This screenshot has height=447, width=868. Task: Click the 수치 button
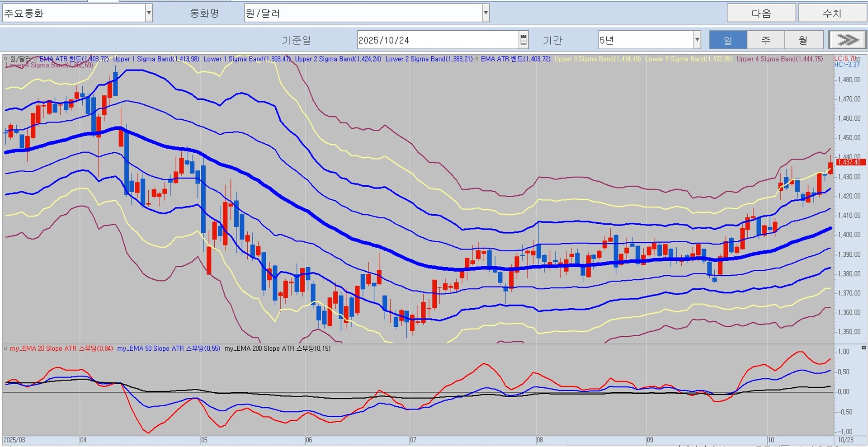coord(832,13)
